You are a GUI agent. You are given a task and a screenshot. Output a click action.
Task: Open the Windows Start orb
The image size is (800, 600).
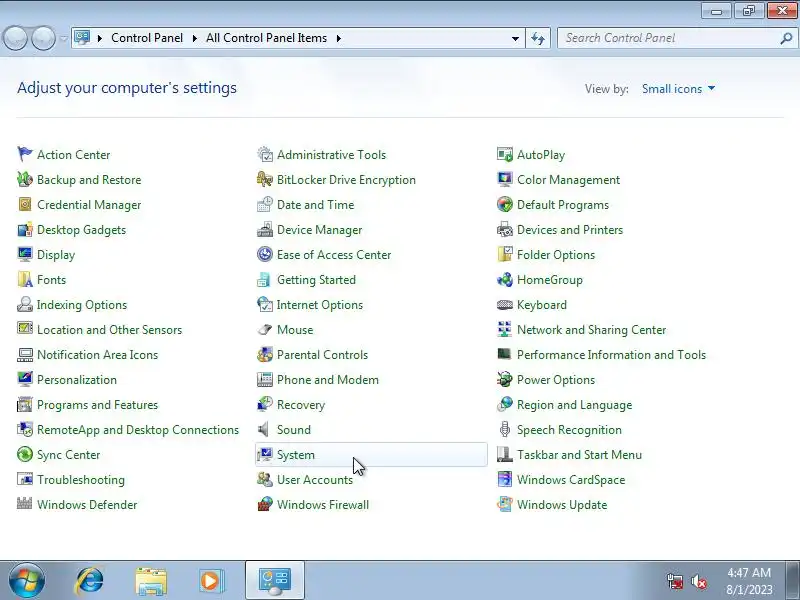pos(27,580)
